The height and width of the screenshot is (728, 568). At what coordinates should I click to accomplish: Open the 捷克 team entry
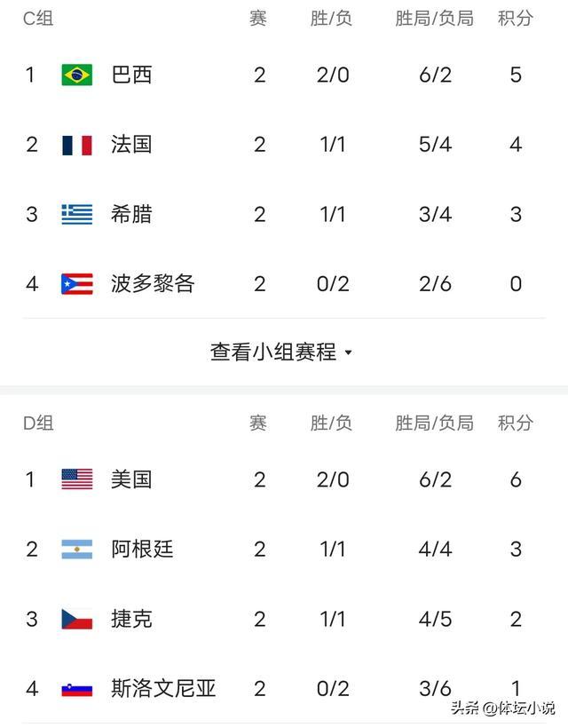point(131,619)
